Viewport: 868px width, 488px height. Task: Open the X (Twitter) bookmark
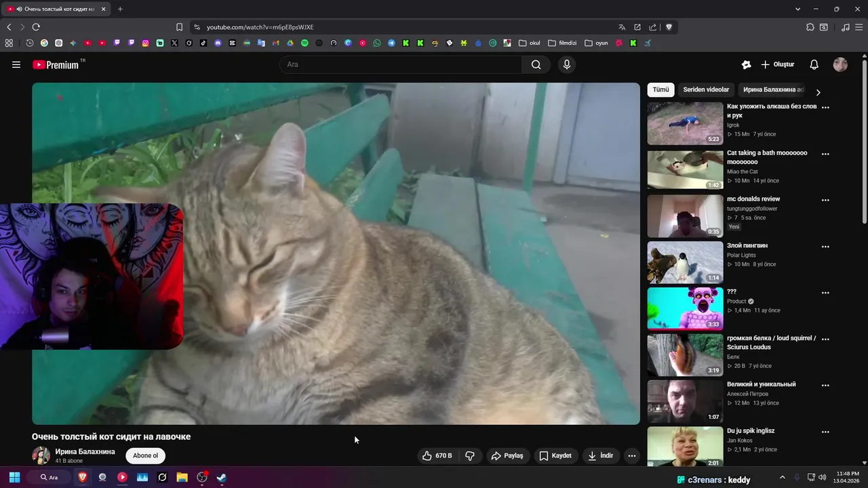coord(174,43)
